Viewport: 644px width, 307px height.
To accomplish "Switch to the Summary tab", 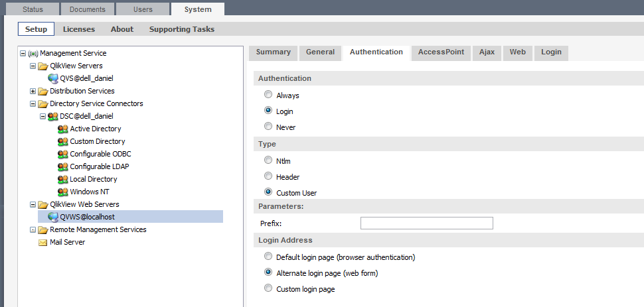I will [x=273, y=52].
